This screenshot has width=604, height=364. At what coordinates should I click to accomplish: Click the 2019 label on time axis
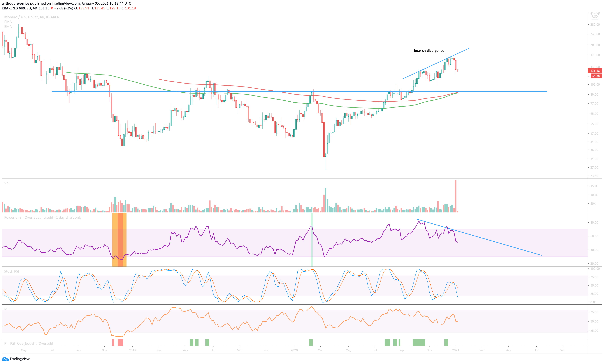133,350
